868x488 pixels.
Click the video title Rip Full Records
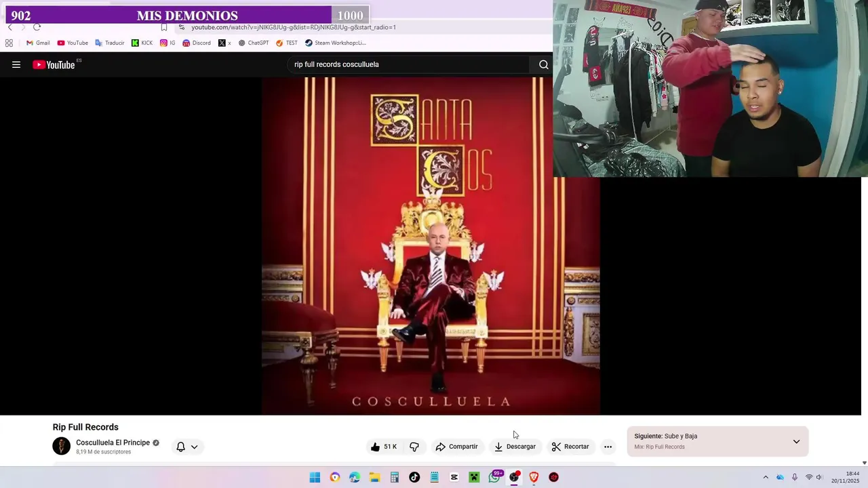(85, 427)
